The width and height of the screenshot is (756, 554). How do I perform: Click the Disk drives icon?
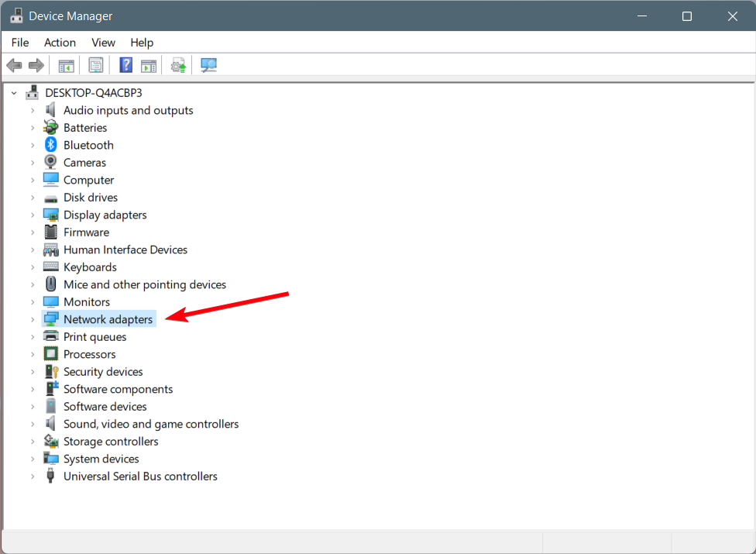point(50,198)
